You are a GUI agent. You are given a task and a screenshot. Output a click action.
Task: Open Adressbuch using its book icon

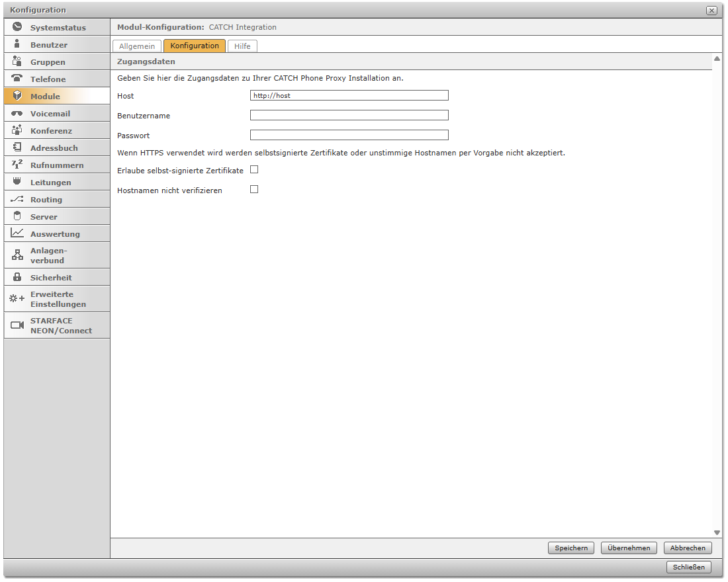click(x=17, y=147)
